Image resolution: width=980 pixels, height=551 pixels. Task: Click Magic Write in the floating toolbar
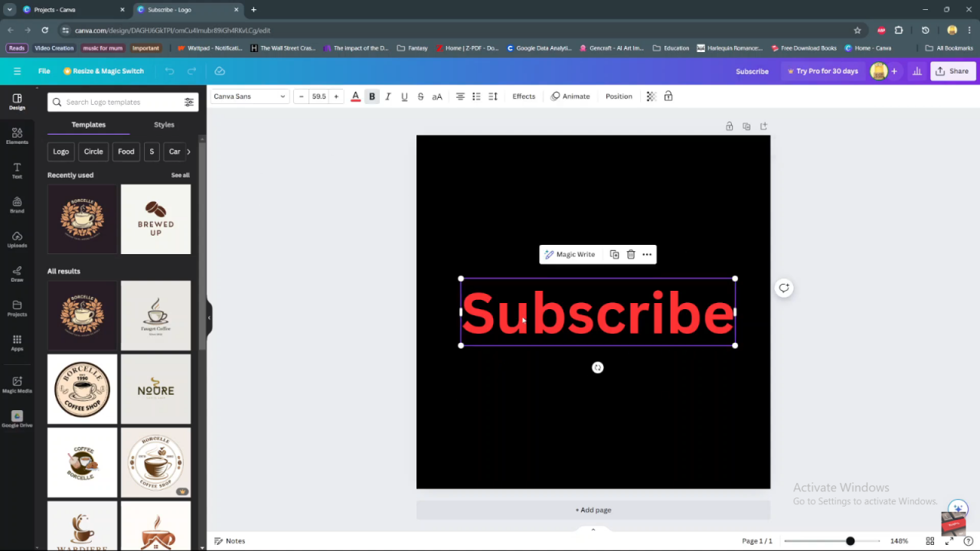pos(570,254)
